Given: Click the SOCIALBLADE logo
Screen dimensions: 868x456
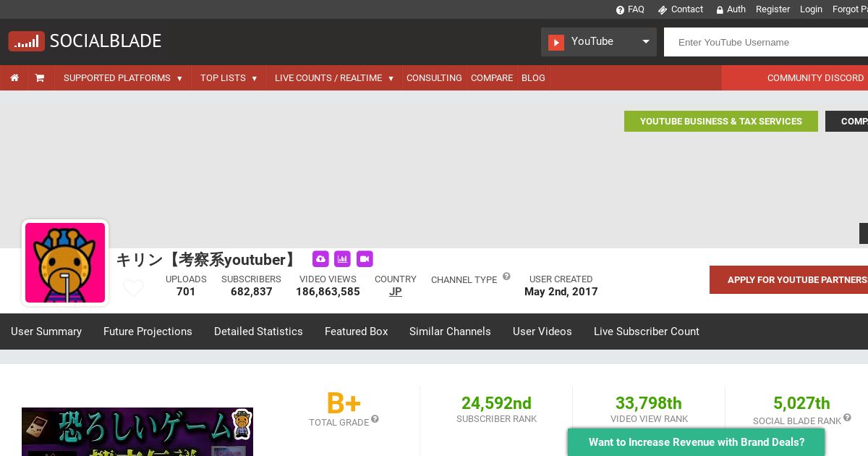Looking at the screenshot, I should coord(85,41).
